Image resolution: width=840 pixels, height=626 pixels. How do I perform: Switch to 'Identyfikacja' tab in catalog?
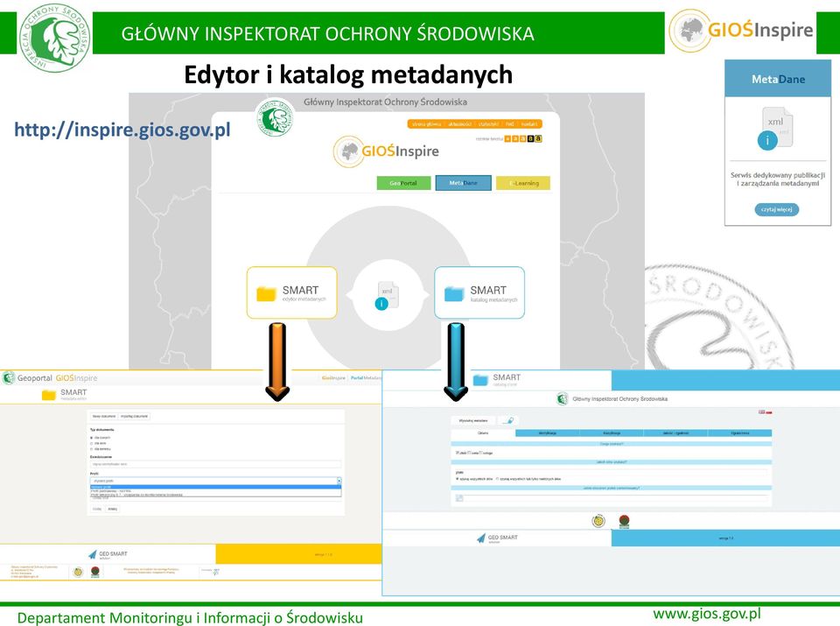(x=548, y=433)
